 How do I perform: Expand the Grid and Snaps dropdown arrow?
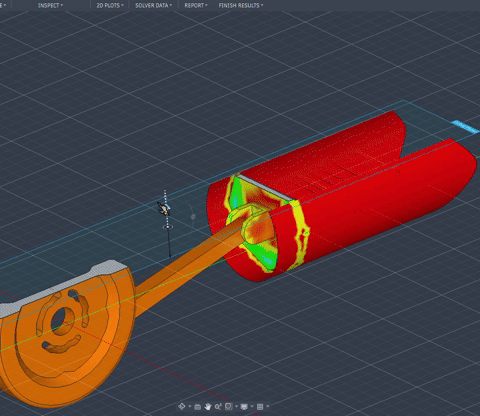(x=268, y=406)
